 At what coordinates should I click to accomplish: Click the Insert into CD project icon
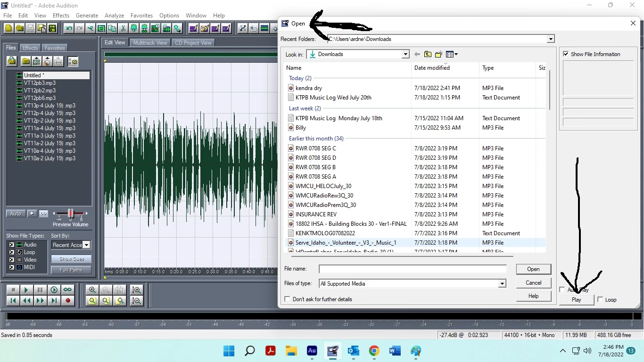tap(47, 61)
